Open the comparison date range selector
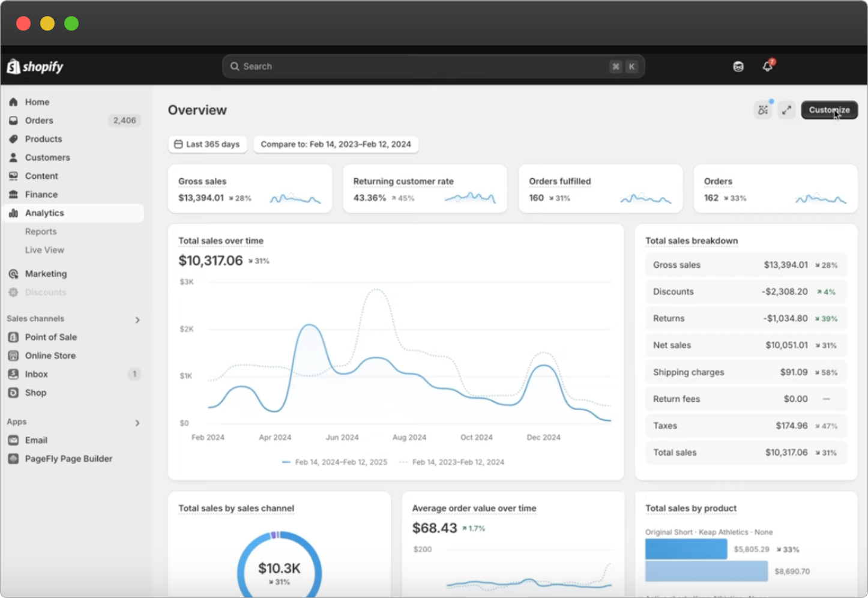The height and width of the screenshot is (598, 868). 336,144
